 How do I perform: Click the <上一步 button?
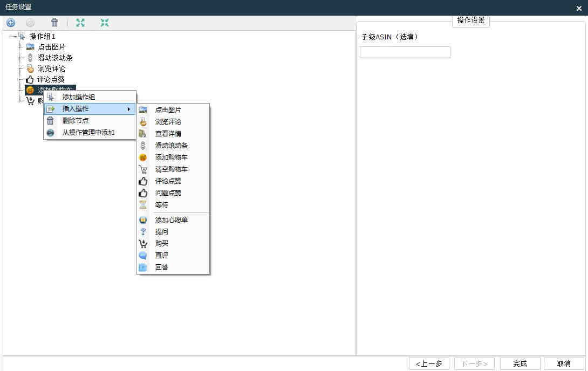(x=429, y=363)
